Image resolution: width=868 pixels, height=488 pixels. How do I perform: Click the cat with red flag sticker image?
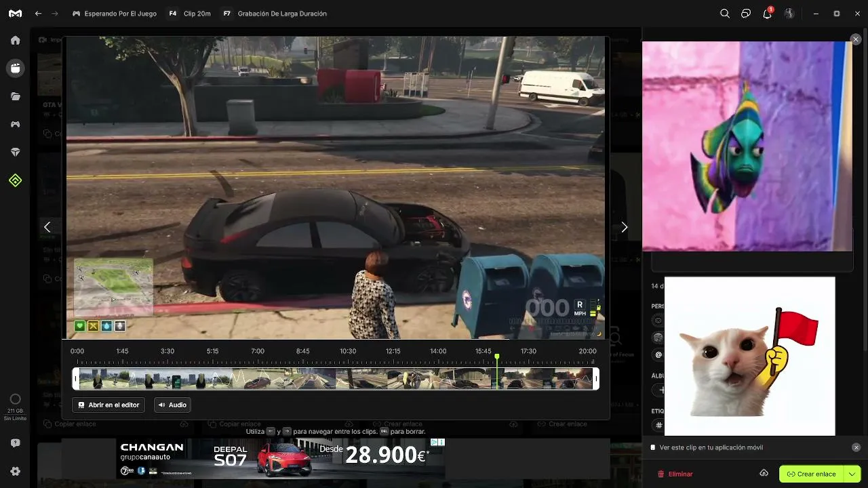pyautogui.click(x=750, y=356)
